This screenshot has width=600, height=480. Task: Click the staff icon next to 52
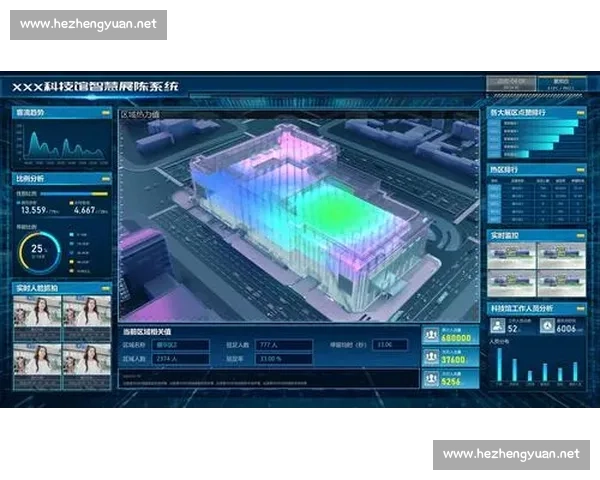(498, 327)
